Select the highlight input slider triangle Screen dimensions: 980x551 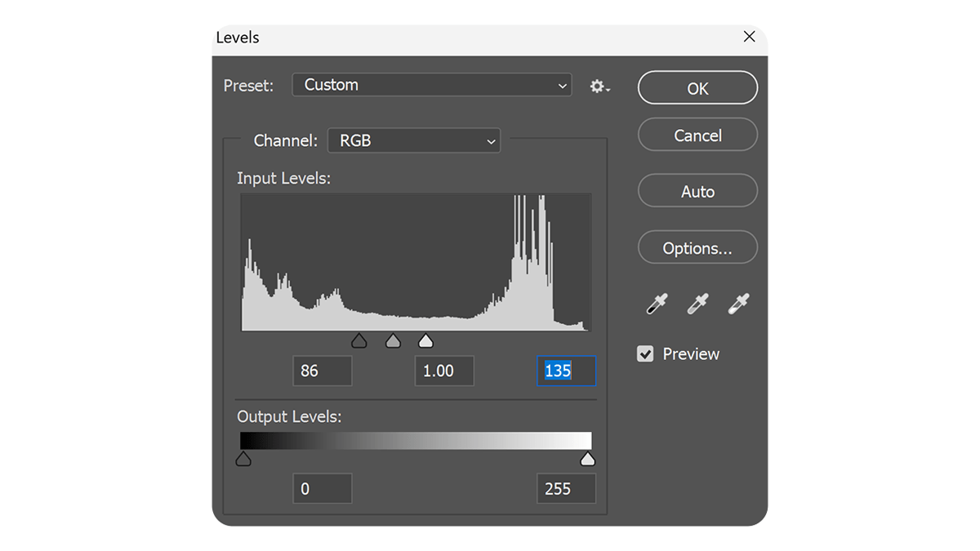(425, 340)
